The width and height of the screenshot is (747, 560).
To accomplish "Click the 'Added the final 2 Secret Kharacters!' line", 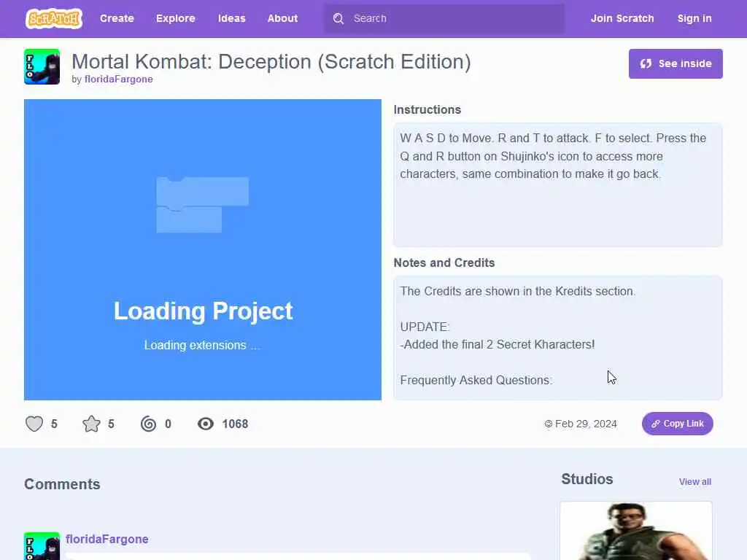I will 498,345.
